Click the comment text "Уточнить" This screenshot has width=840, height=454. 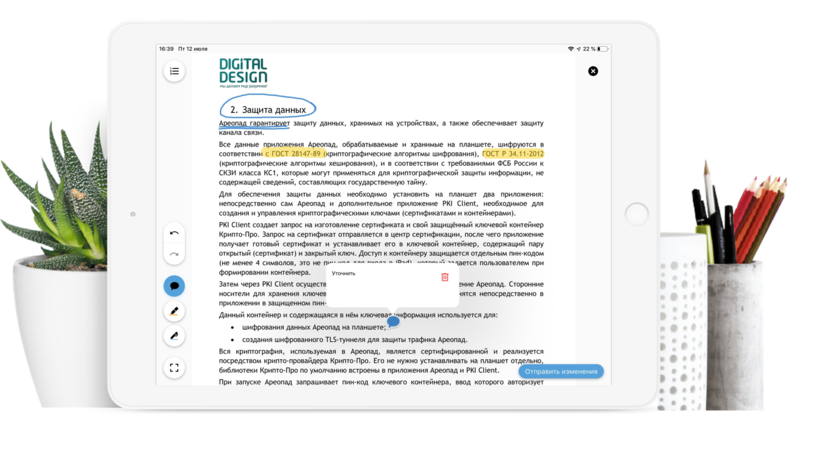344,273
